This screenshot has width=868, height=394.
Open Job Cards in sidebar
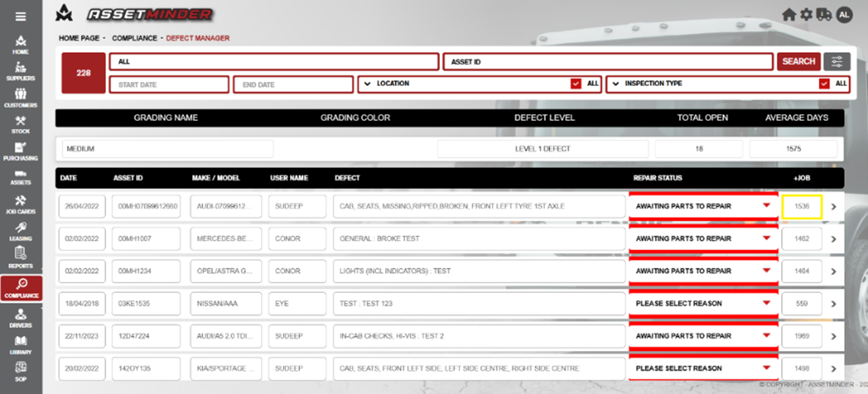tap(21, 205)
